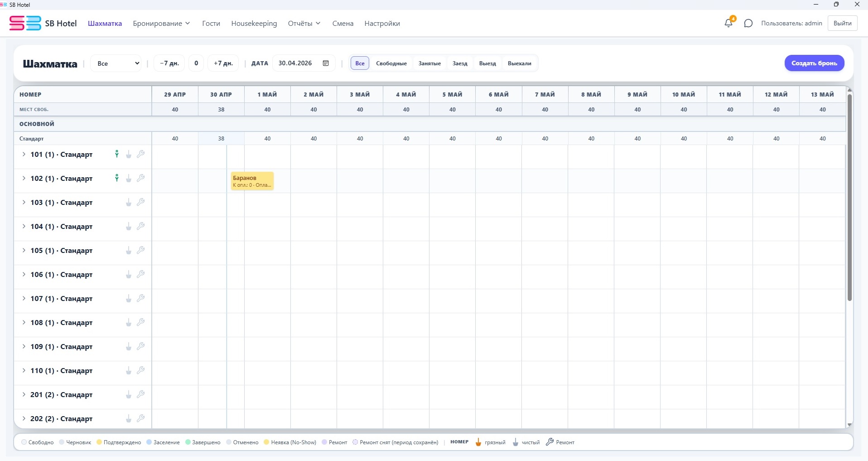Click the '30 АПР' column header
Screen dimensions: 868x461
point(221,94)
